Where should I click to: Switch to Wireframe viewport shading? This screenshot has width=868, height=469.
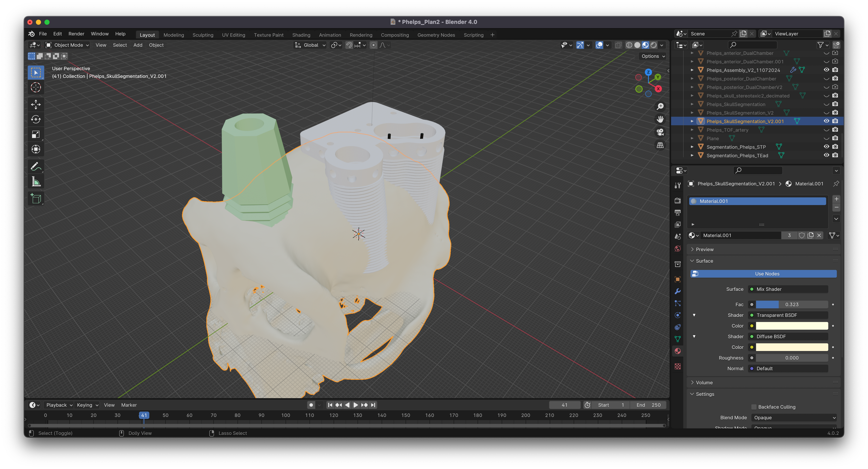pyautogui.click(x=629, y=45)
